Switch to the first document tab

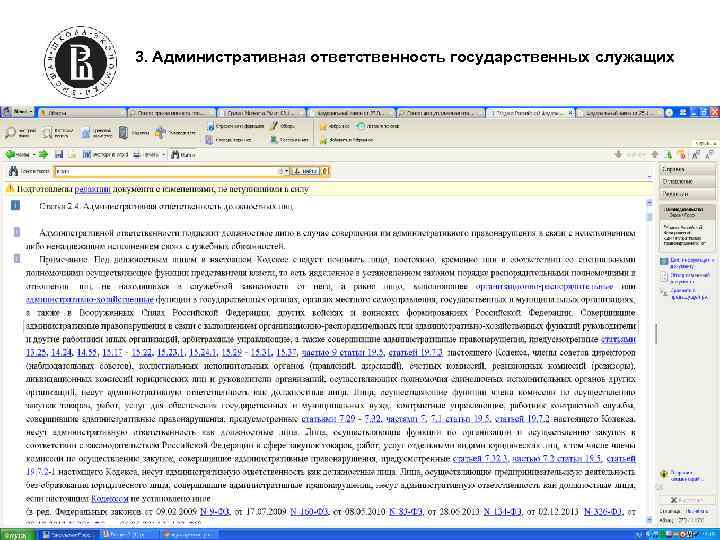[82, 112]
